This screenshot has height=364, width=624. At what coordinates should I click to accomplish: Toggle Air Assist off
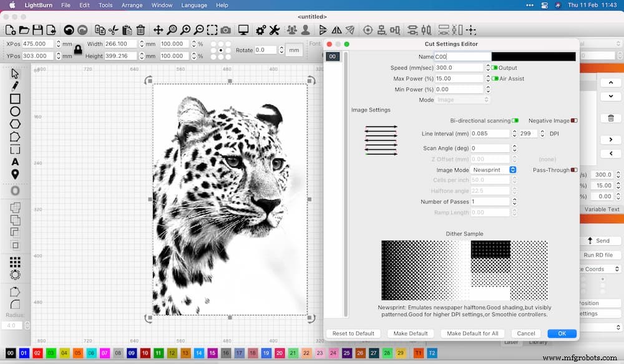[495, 79]
